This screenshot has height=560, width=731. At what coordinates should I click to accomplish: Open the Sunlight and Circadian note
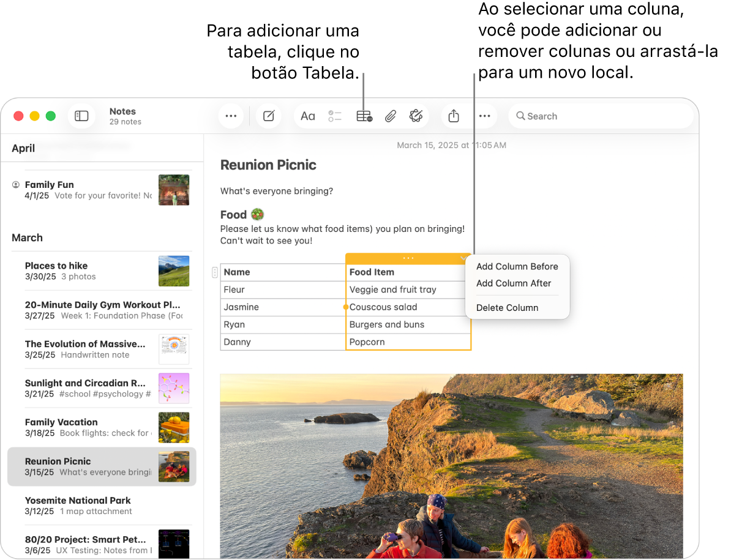102,389
